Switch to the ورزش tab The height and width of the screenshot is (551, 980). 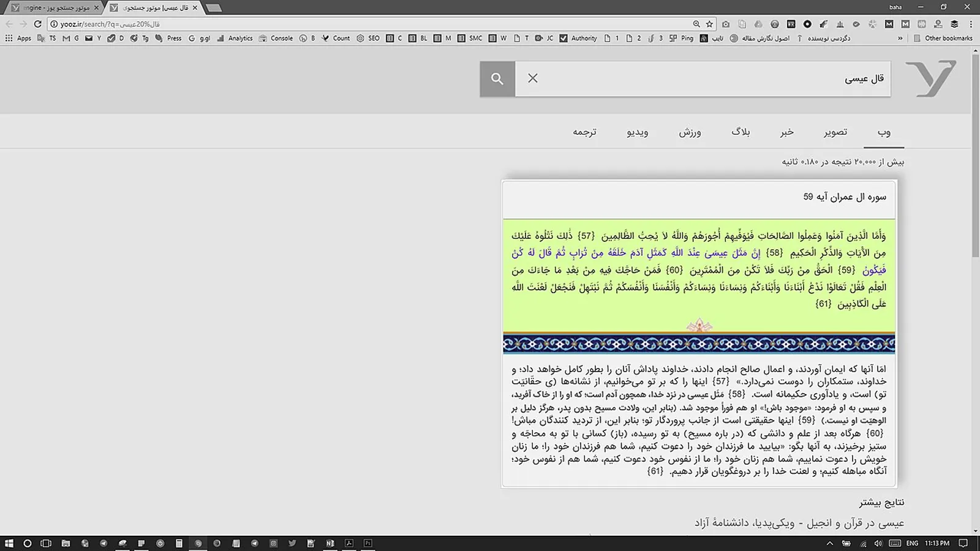(690, 132)
